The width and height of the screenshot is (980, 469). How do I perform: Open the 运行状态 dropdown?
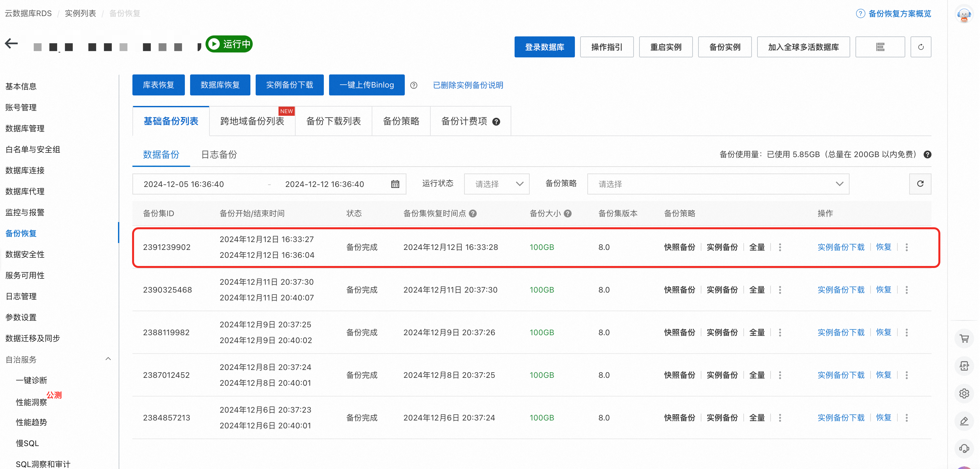(497, 184)
